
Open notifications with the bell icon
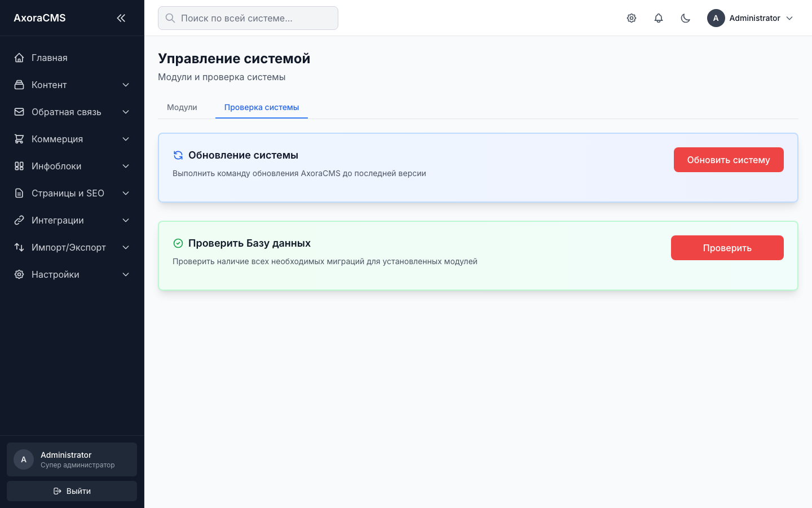[x=659, y=18]
